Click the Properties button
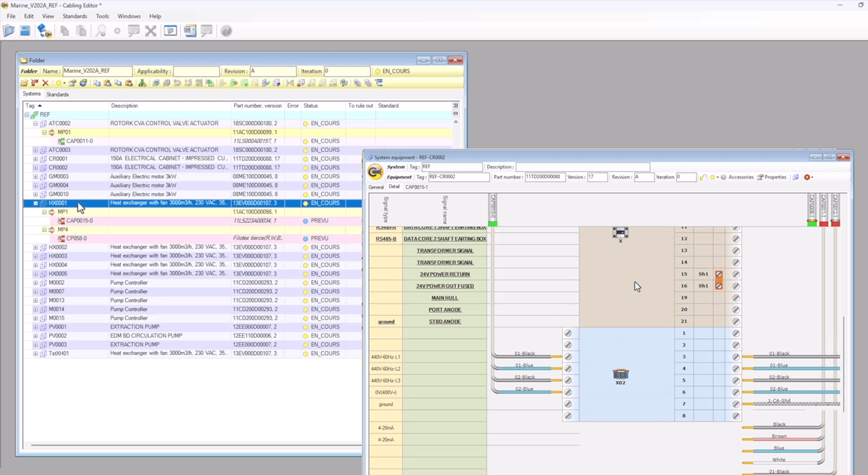Viewport: 868px width, 475px height. [x=772, y=177]
